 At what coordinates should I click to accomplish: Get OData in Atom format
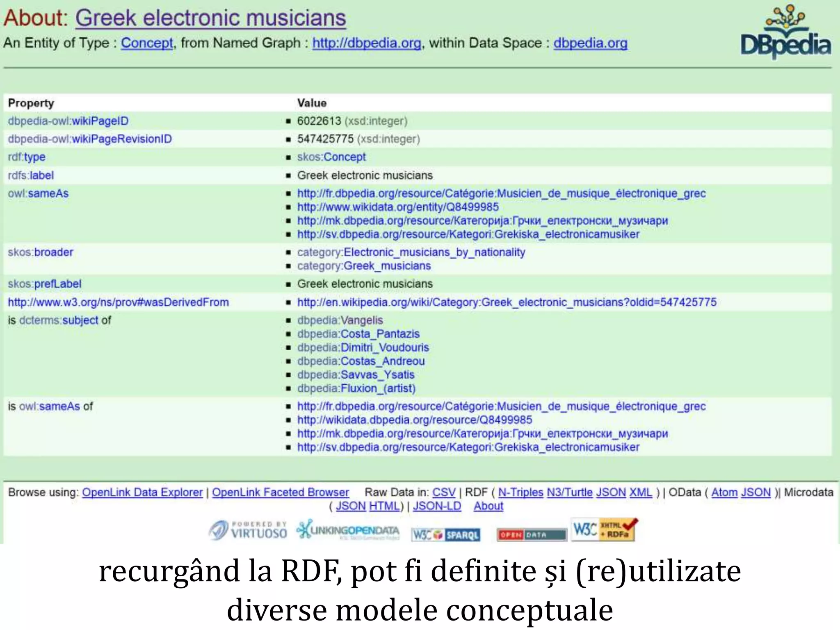click(724, 492)
